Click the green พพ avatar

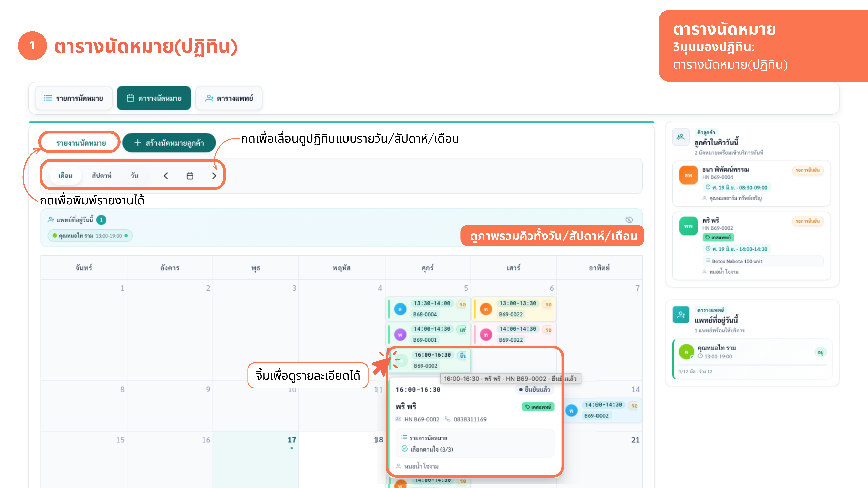click(688, 226)
